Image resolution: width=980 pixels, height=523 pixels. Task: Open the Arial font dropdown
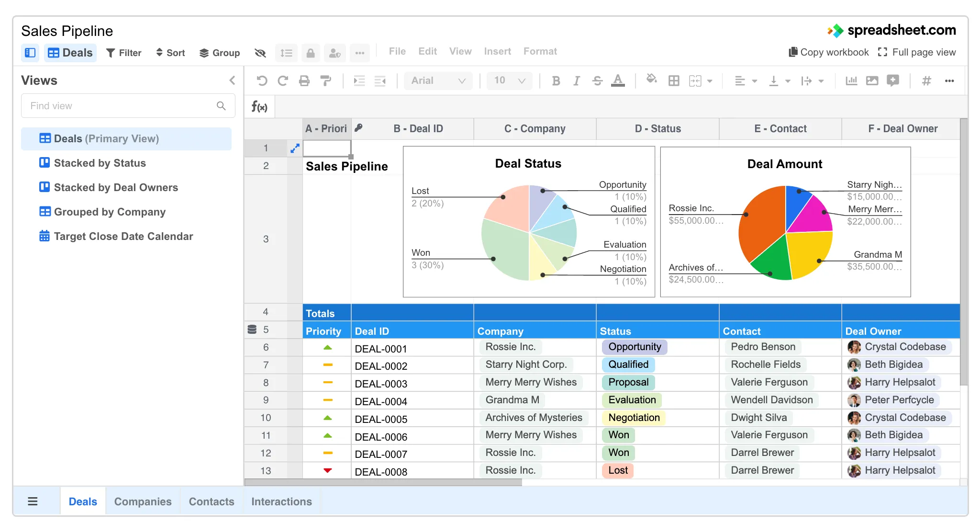pyautogui.click(x=438, y=80)
